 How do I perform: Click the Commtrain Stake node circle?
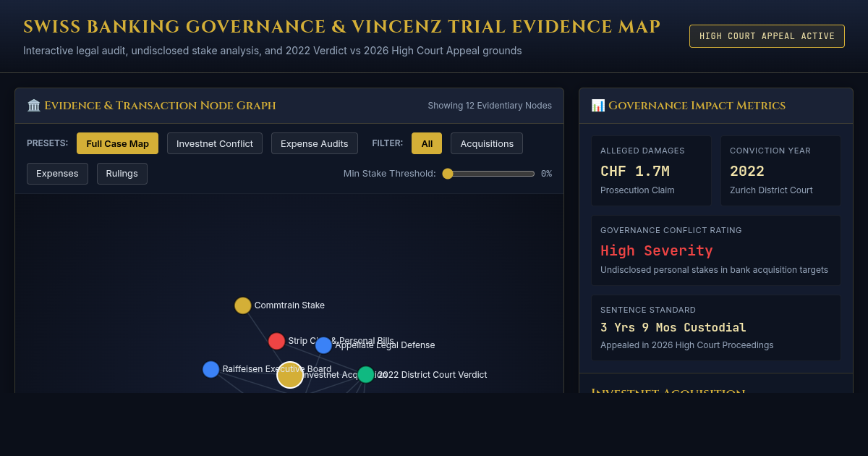(x=243, y=305)
